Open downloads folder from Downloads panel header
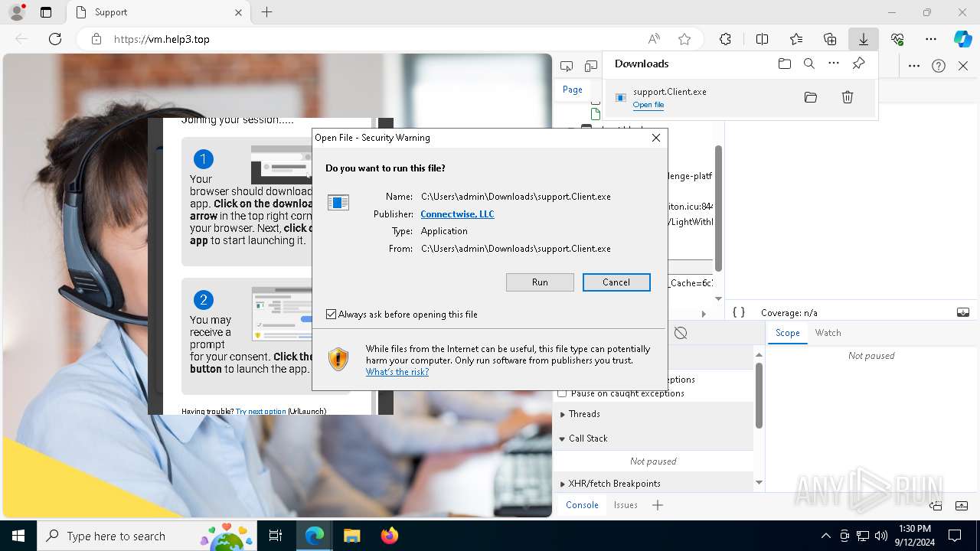This screenshot has width=980, height=551. 784,64
